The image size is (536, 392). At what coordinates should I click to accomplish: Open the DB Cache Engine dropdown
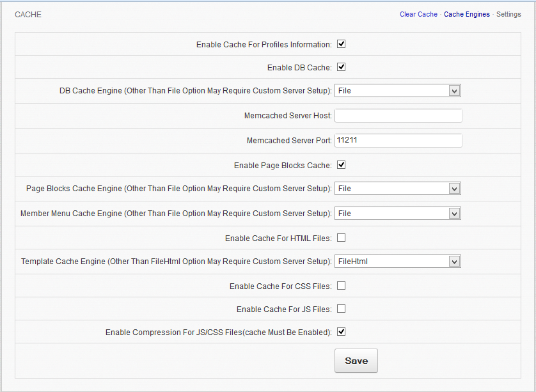[397, 91]
